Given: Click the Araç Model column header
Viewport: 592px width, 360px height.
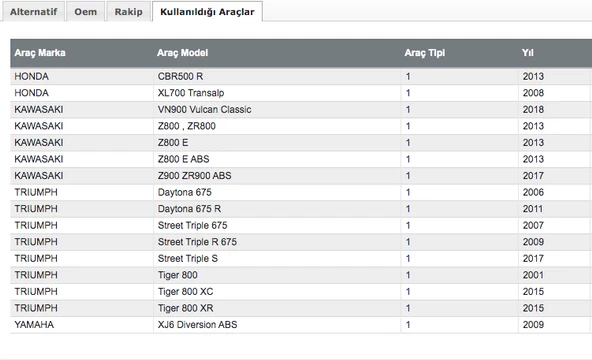Looking at the screenshot, I should (183, 53).
